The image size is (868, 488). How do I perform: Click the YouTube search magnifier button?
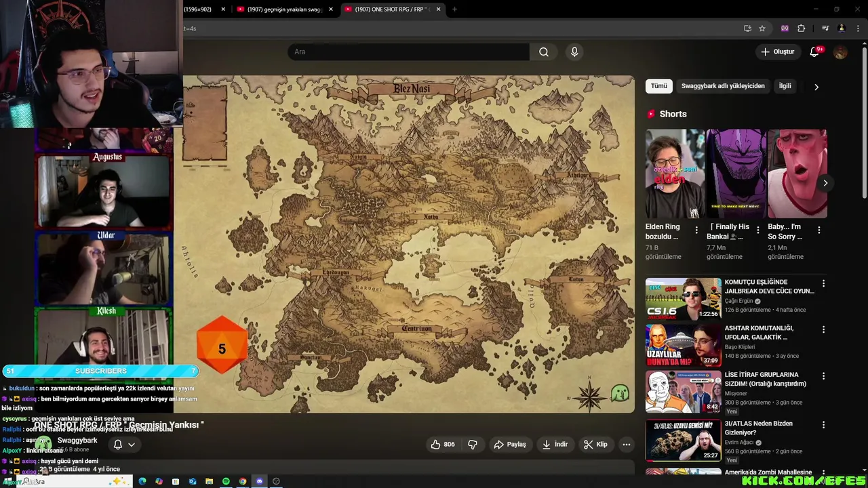click(544, 52)
